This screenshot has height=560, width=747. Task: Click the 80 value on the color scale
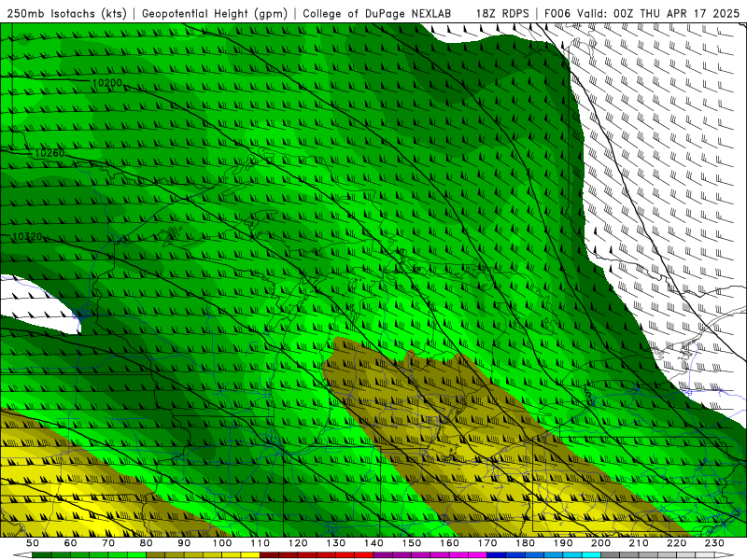pyautogui.click(x=146, y=543)
